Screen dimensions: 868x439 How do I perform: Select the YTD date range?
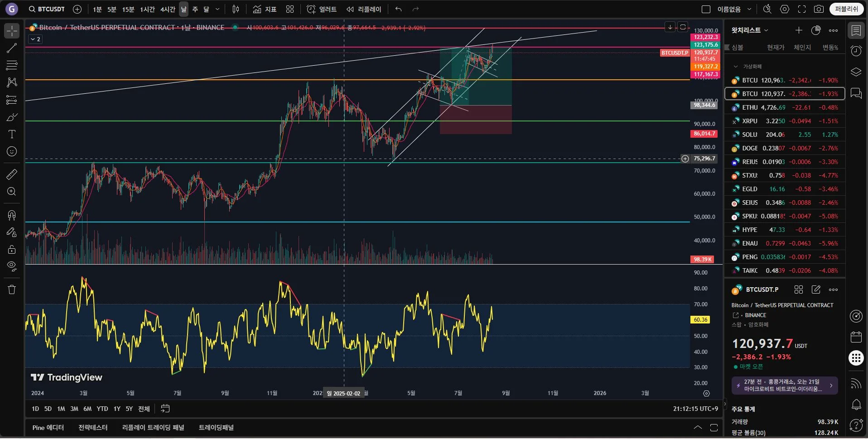click(x=102, y=409)
